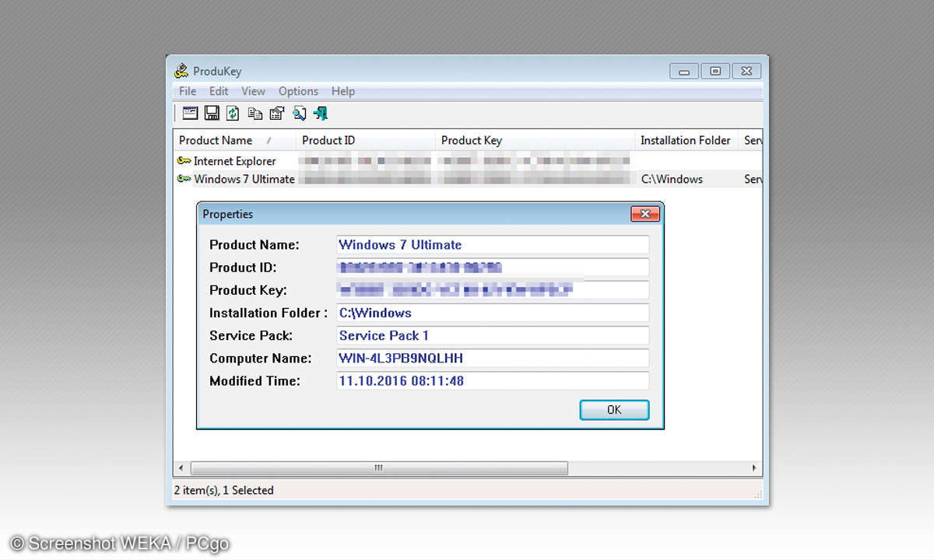
Task: Click into the Service Pack field
Action: click(492, 335)
